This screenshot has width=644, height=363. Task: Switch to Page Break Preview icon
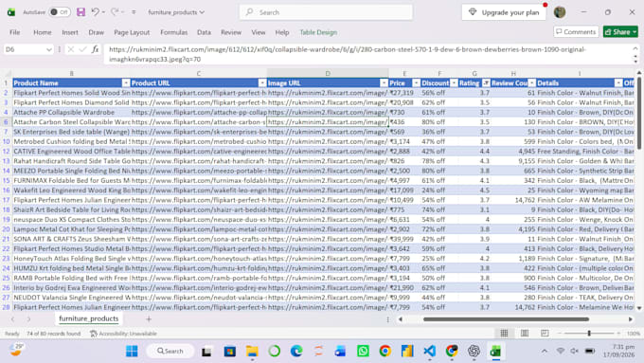(545, 333)
